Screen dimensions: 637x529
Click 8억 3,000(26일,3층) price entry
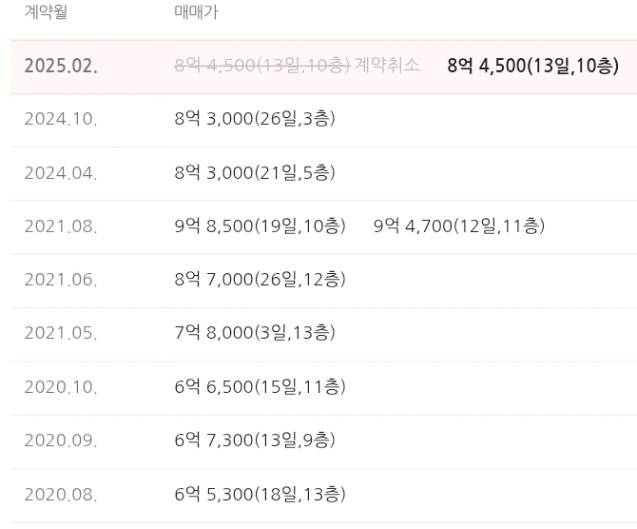(254, 119)
